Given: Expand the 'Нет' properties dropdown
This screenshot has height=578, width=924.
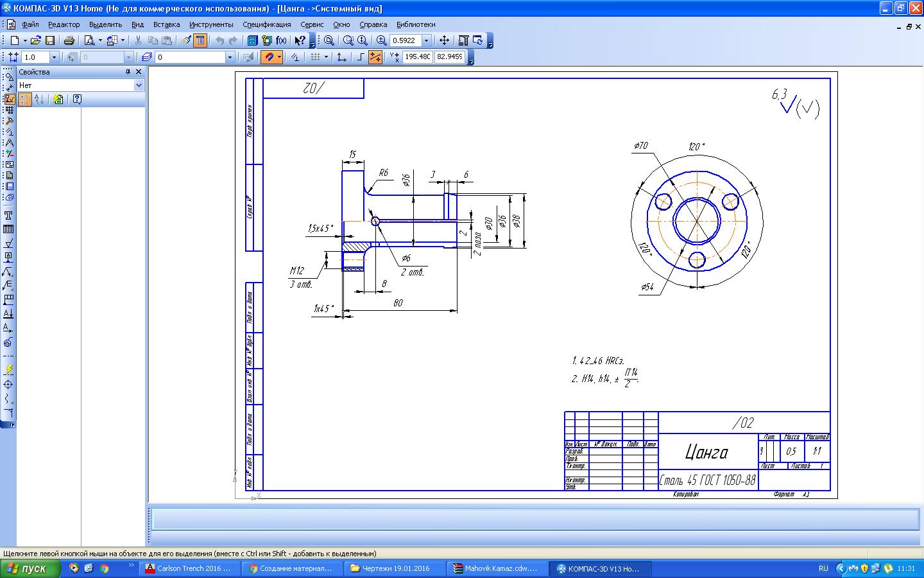Looking at the screenshot, I should click(x=139, y=85).
